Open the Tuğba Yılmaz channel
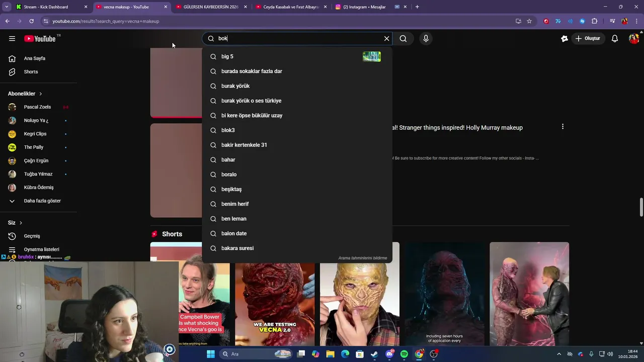 39,174
